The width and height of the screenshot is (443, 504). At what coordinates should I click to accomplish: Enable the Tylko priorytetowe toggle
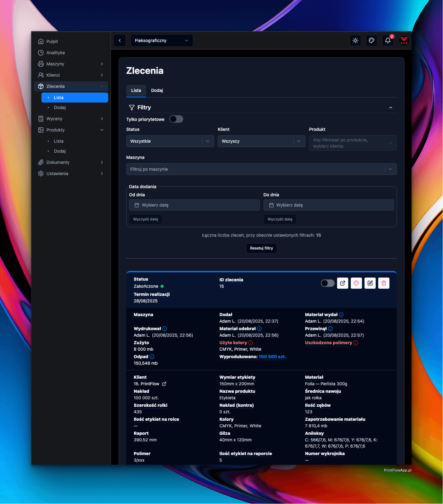176,119
